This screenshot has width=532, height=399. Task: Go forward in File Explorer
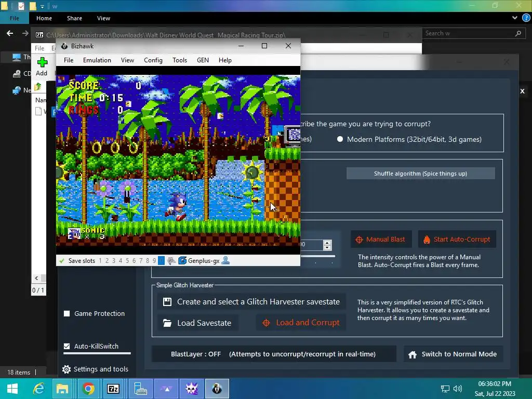tap(25, 33)
